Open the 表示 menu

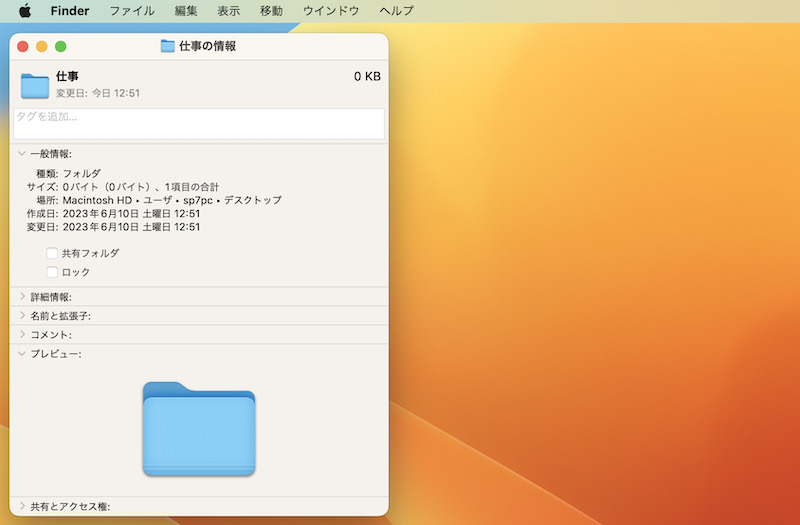pos(228,11)
